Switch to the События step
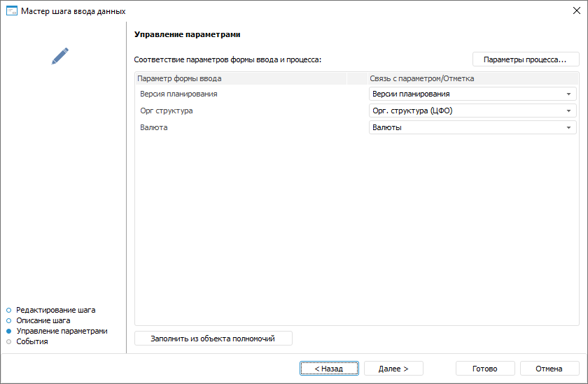Image resolution: width=588 pixels, height=384 pixels. point(31,341)
